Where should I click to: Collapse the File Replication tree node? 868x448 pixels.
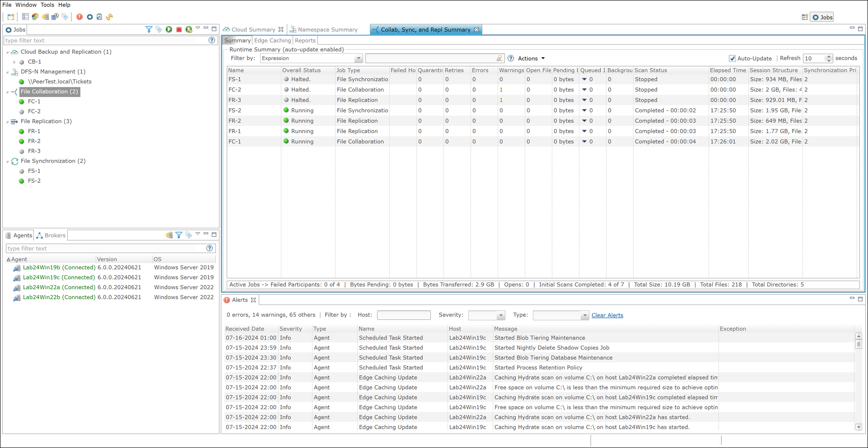tap(7, 121)
